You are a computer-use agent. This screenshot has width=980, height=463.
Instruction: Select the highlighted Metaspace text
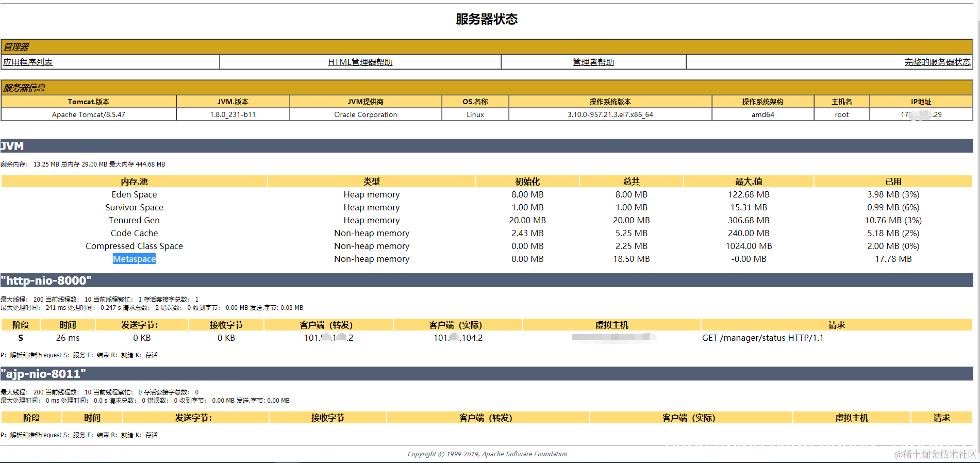pyautogui.click(x=134, y=259)
